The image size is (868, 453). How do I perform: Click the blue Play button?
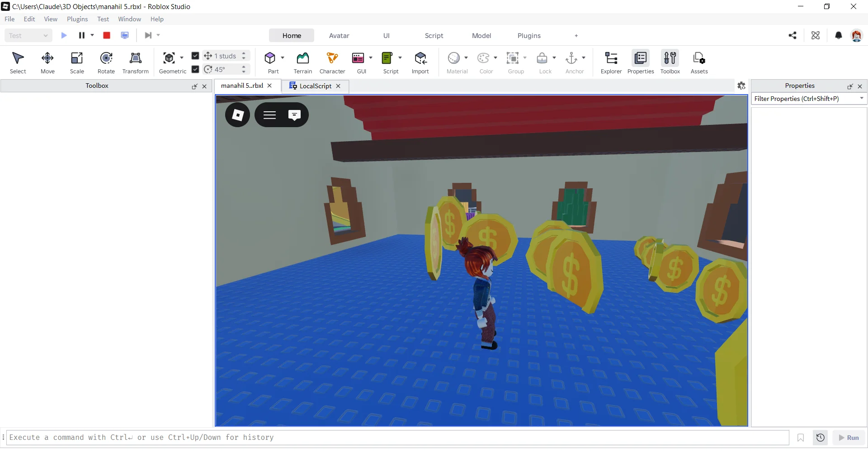(64, 35)
